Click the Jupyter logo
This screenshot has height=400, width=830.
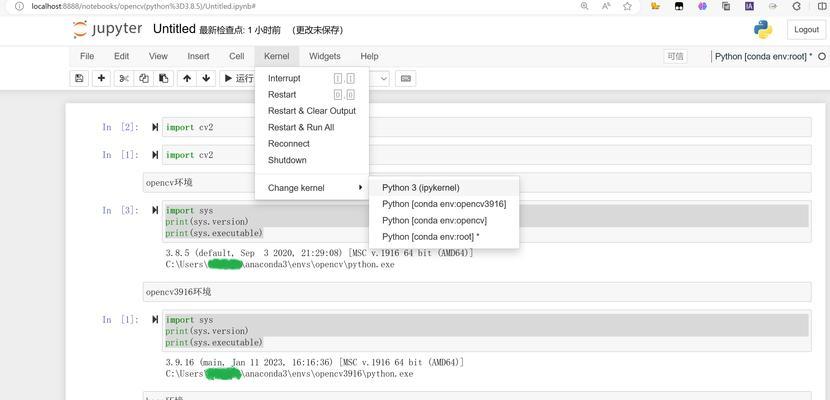coord(107,29)
